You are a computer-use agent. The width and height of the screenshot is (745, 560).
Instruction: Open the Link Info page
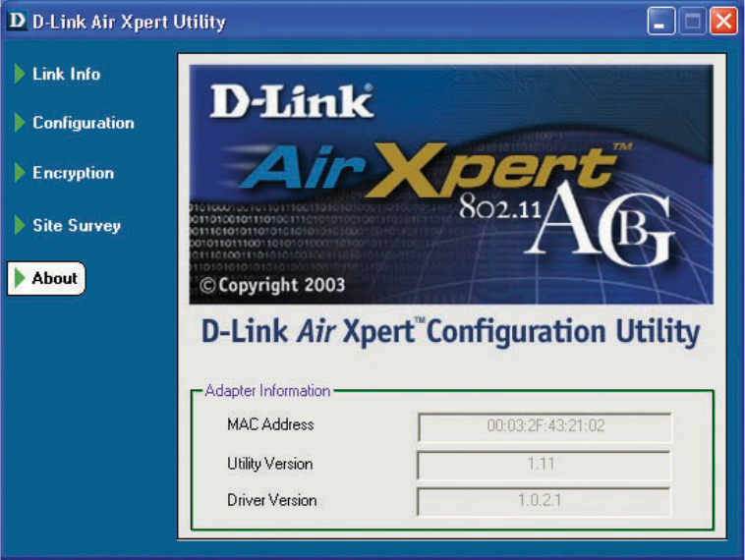(66, 74)
